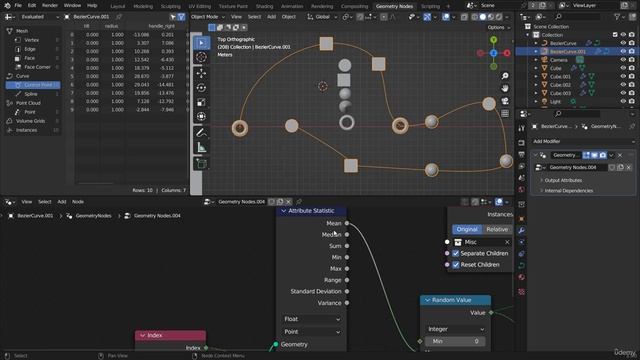640x360 pixels.
Task: Select solid viewport shading mode
Action: coord(482,17)
